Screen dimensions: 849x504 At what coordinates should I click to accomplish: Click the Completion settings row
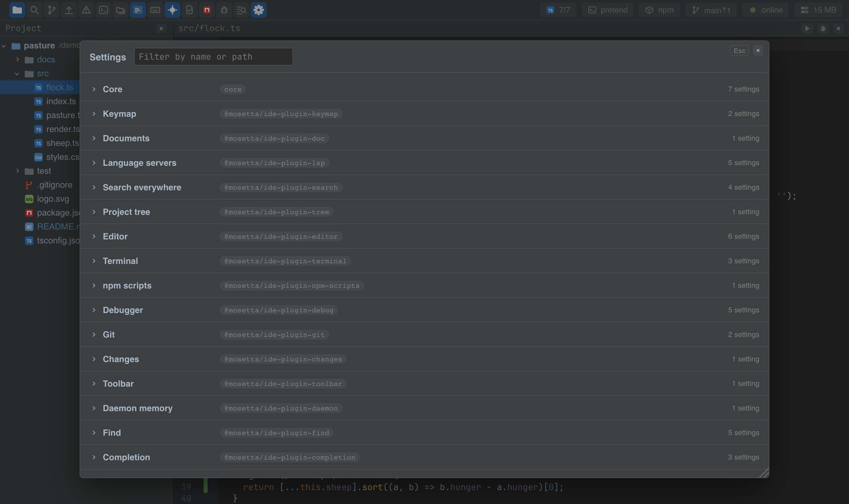tap(424, 457)
